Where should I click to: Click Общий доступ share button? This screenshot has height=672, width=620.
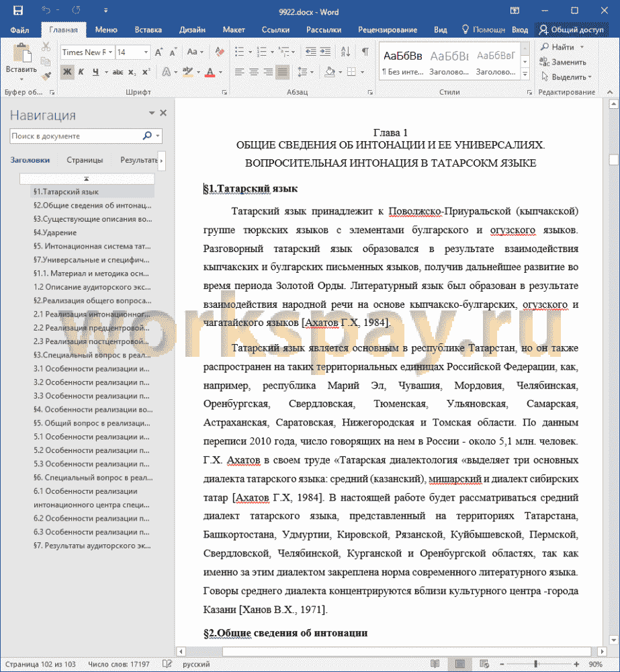571,30
